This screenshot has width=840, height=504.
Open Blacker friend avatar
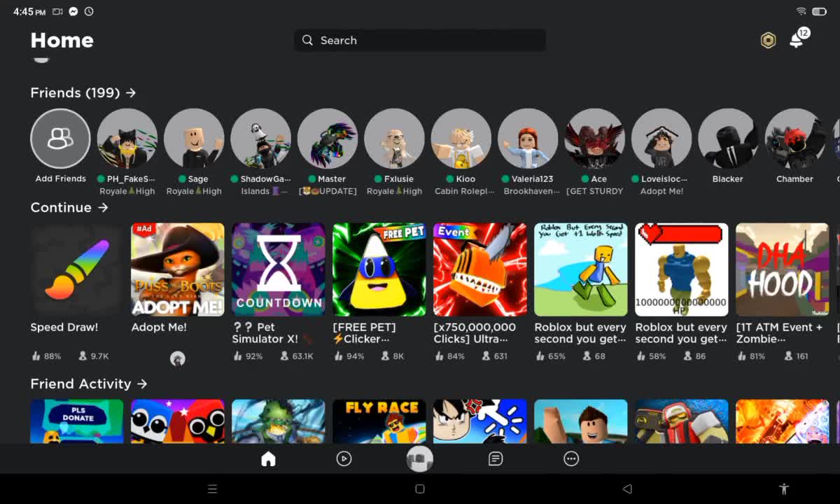point(729,139)
